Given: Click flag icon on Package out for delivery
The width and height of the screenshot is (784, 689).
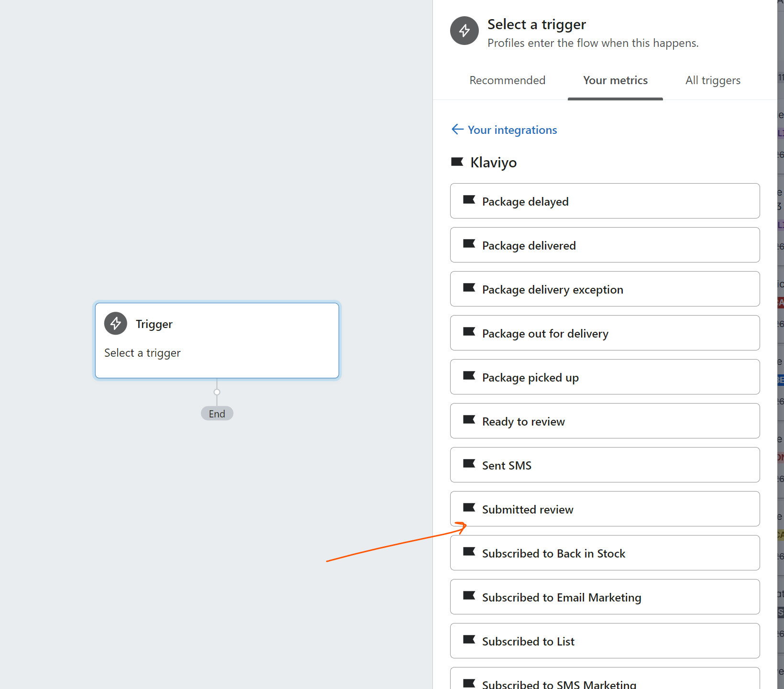Looking at the screenshot, I should tap(469, 331).
